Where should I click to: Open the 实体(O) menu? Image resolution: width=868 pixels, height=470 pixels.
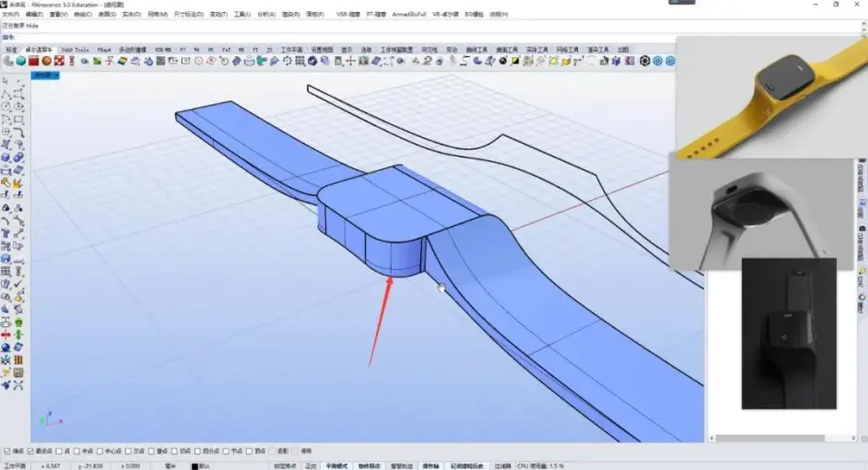pos(131,15)
